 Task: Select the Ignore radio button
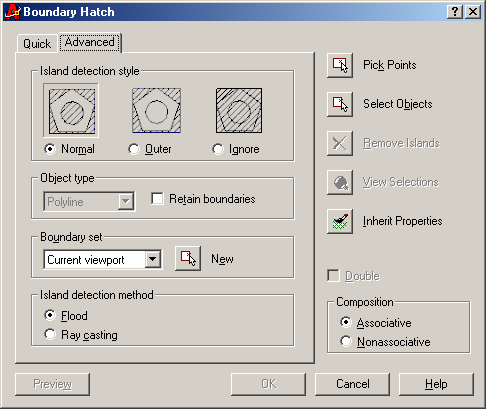click(218, 149)
